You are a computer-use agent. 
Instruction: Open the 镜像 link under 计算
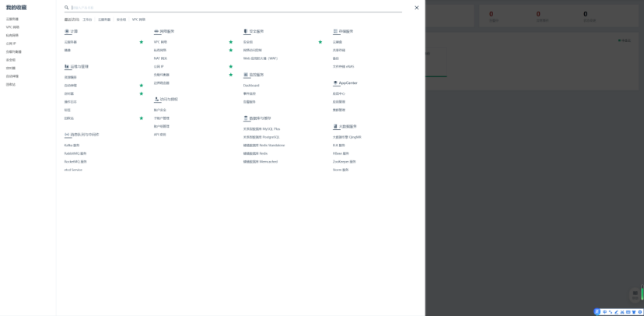[68, 50]
